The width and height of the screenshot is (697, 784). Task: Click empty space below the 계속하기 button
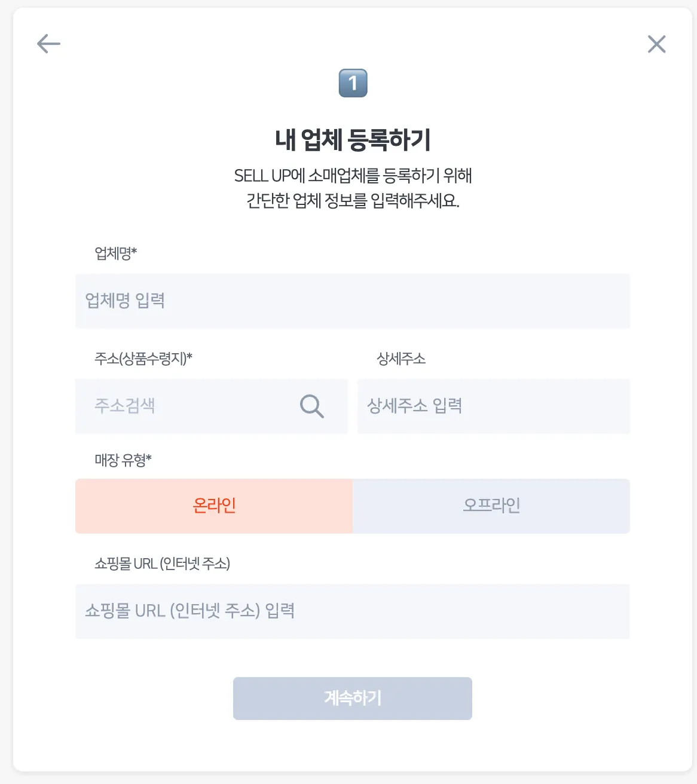[353, 747]
